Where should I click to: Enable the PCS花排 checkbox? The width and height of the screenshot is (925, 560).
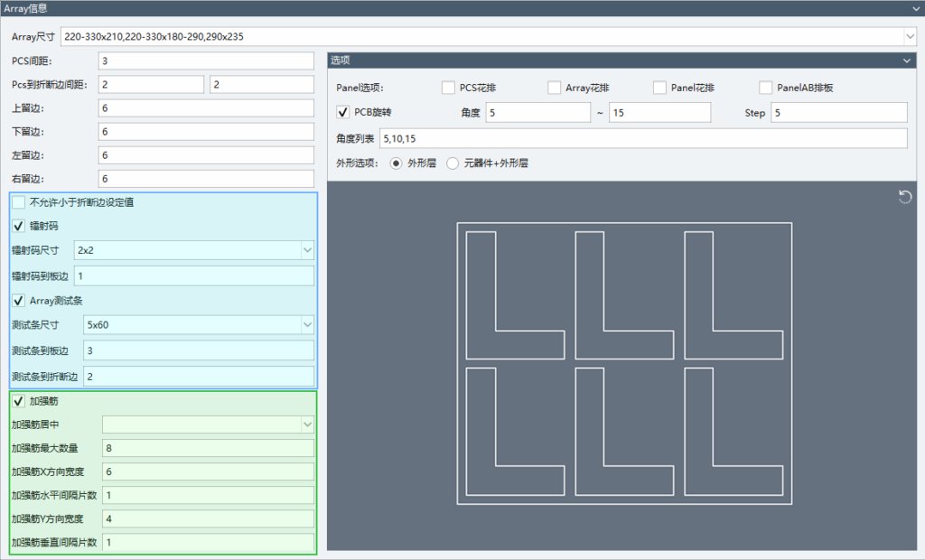pyautogui.click(x=448, y=88)
